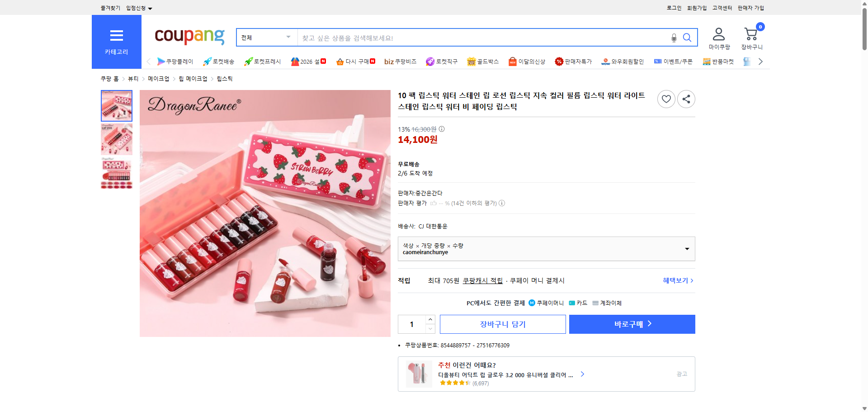Click the search magnifier icon
The height and width of the screenshot is (412, 868).
(688, 38)
